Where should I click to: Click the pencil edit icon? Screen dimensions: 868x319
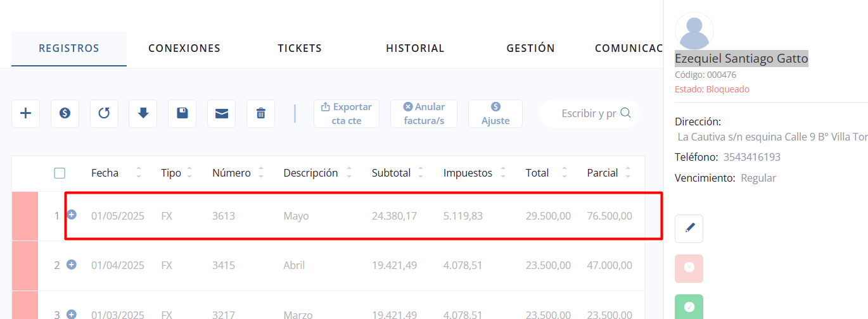pos(689,228)
